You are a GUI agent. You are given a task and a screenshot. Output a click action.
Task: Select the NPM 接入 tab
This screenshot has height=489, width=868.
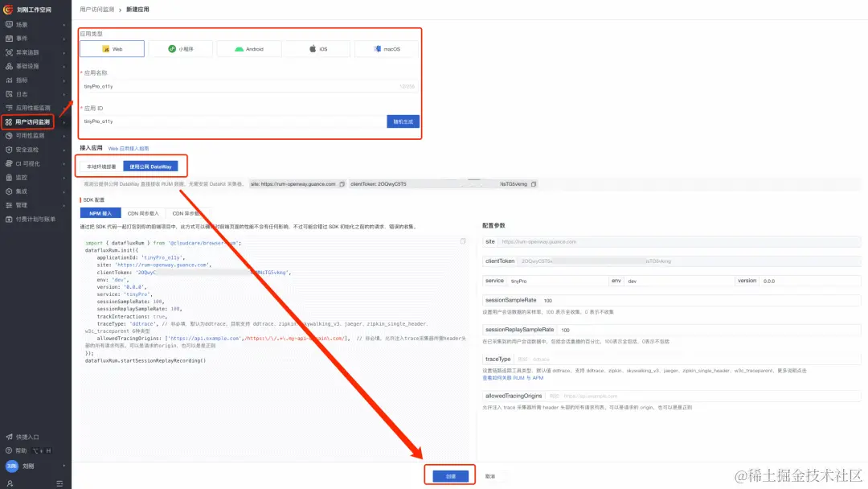pyautogui.click(x=100, y=213)
